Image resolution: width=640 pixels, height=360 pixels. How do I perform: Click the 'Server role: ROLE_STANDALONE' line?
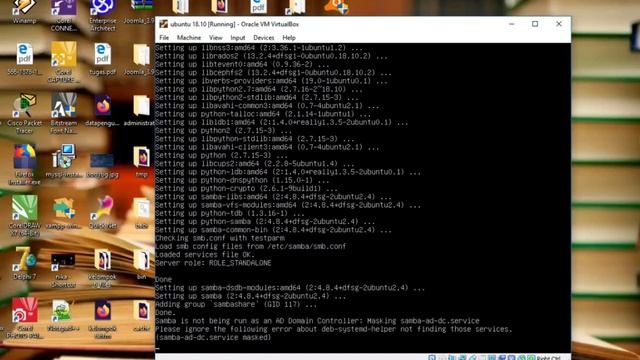(x=213, y=263)
